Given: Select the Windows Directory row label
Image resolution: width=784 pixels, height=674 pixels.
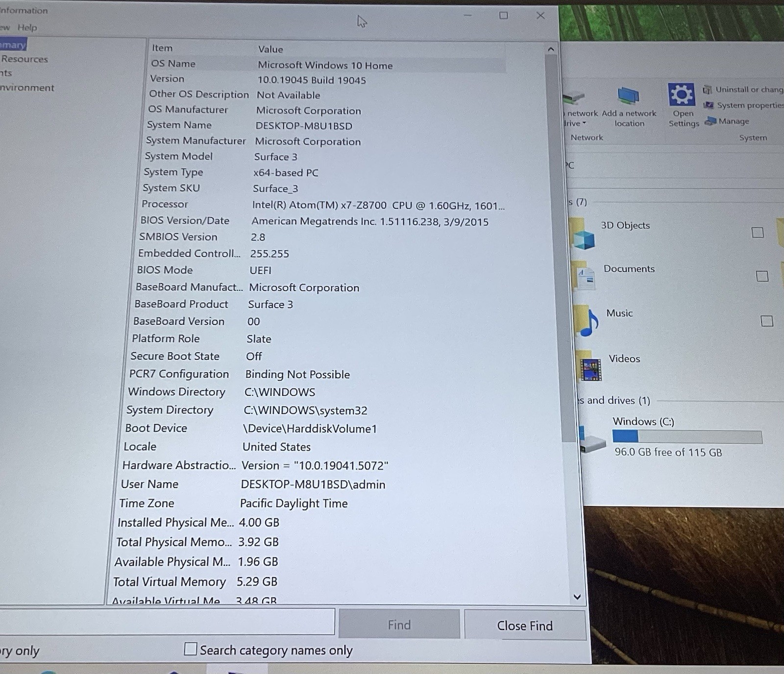Looking at the screenshot, I should (176, 392).
